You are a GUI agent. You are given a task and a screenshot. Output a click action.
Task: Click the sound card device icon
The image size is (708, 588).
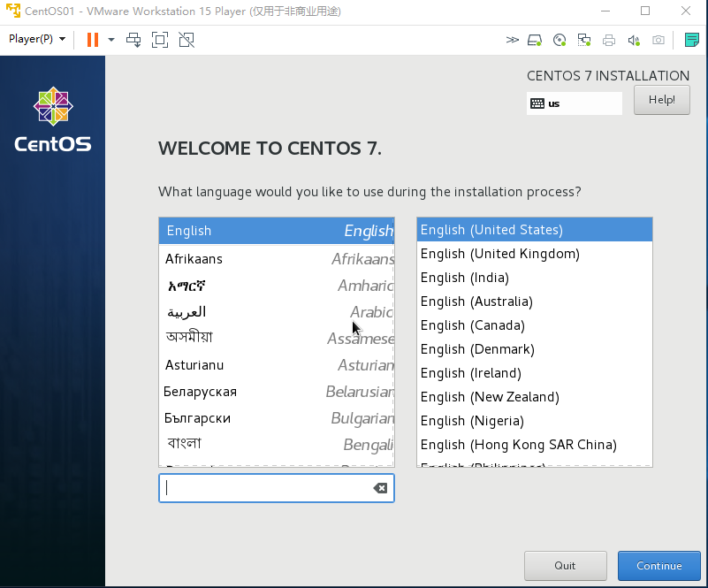[633, 40]
